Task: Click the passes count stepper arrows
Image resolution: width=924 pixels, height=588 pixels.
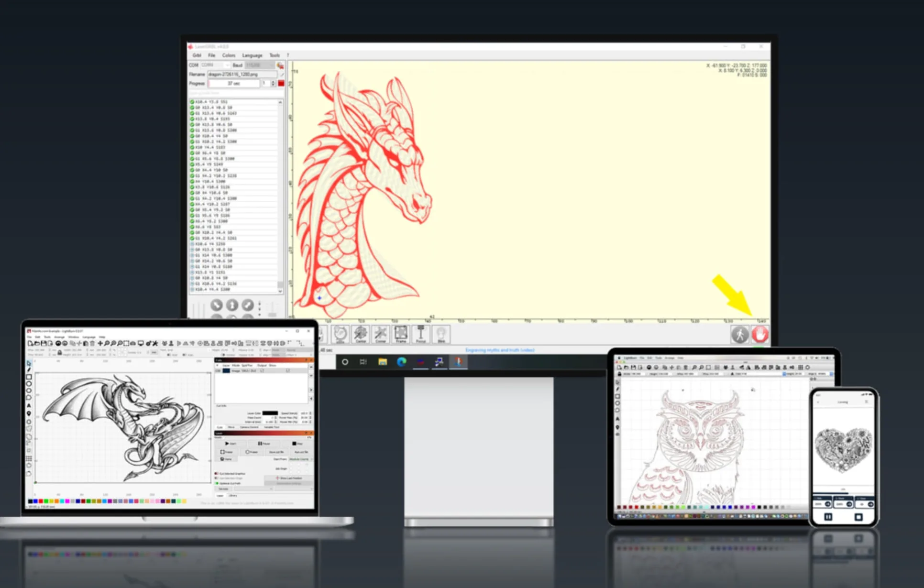Action: click(273, 83)
